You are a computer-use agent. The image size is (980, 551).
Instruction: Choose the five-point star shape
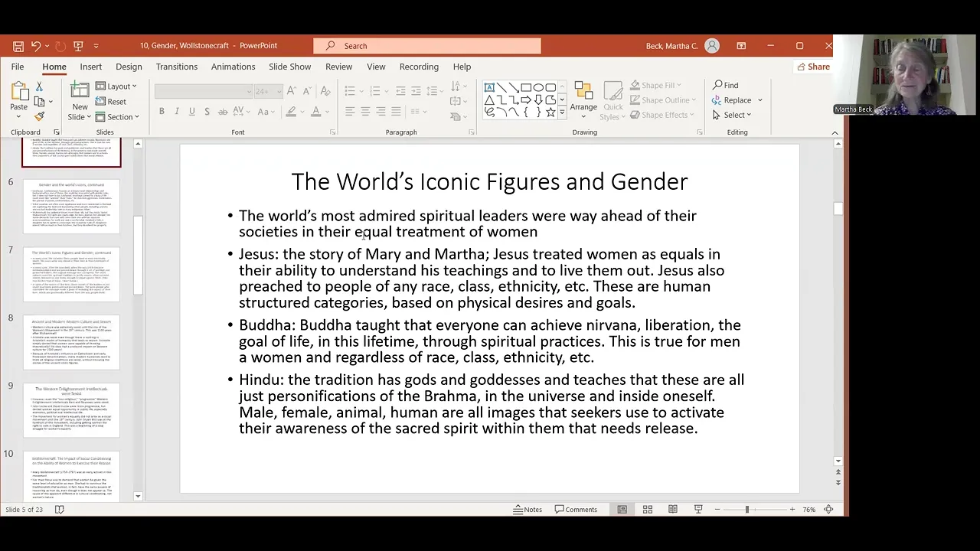tap(550, 112)
